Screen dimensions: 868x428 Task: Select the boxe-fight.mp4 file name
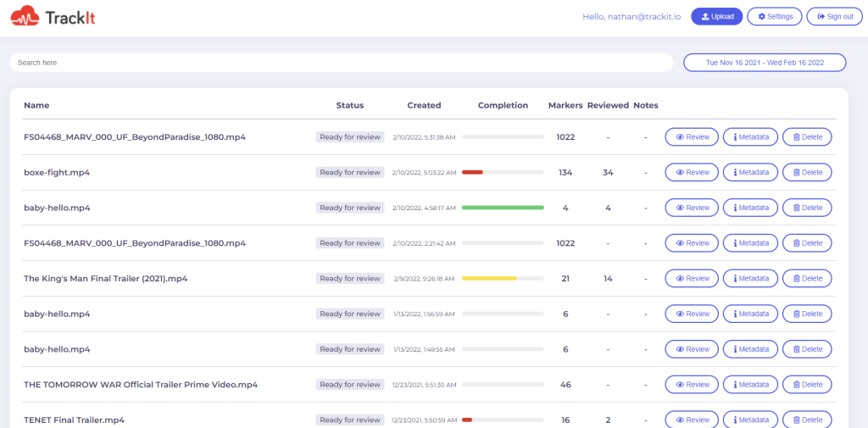coord(57,172)
